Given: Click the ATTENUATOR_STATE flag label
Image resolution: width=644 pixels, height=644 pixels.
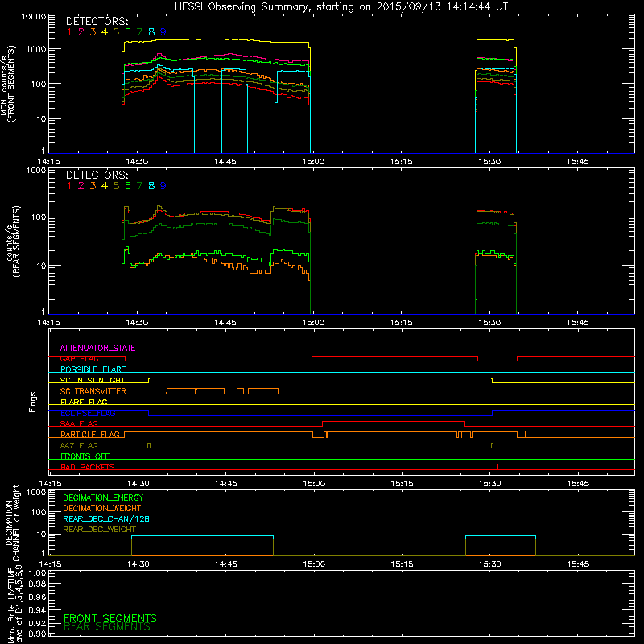Looking at the screenshot, I should click(x=97, y=349).
